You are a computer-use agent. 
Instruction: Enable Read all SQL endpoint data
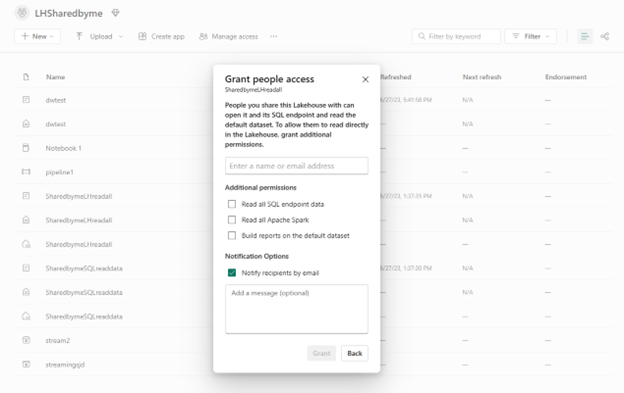(232, 204)
